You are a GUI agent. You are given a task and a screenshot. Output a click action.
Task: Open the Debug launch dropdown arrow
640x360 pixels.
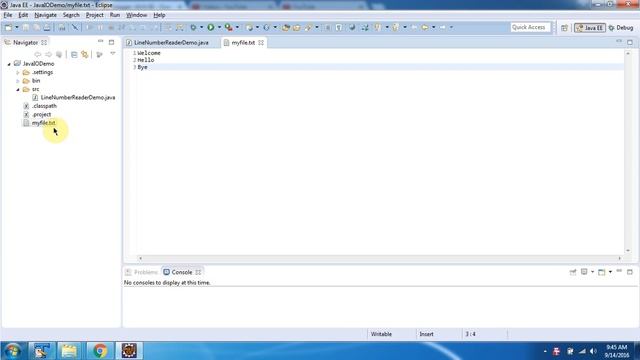coord(201,27)
